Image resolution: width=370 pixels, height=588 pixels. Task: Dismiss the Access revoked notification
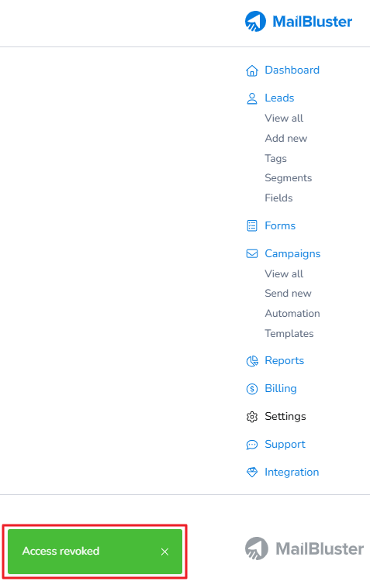pyautogui.click(x=164, y=552)
